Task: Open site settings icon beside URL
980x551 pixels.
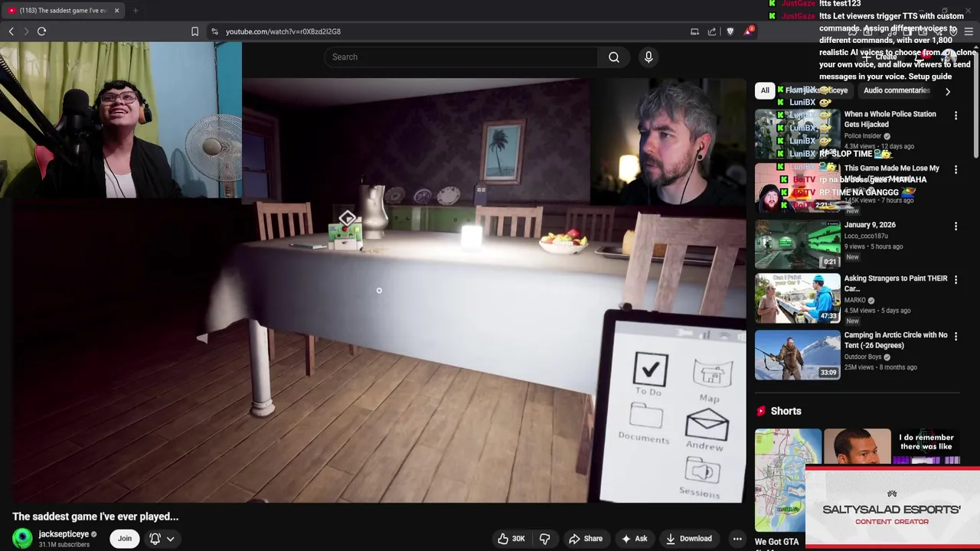Action: click(x=214, y=31)
